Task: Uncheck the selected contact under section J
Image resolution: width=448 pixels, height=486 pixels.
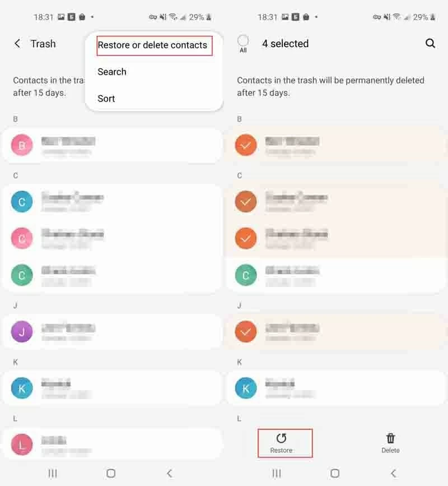Action: pos(336,332)
